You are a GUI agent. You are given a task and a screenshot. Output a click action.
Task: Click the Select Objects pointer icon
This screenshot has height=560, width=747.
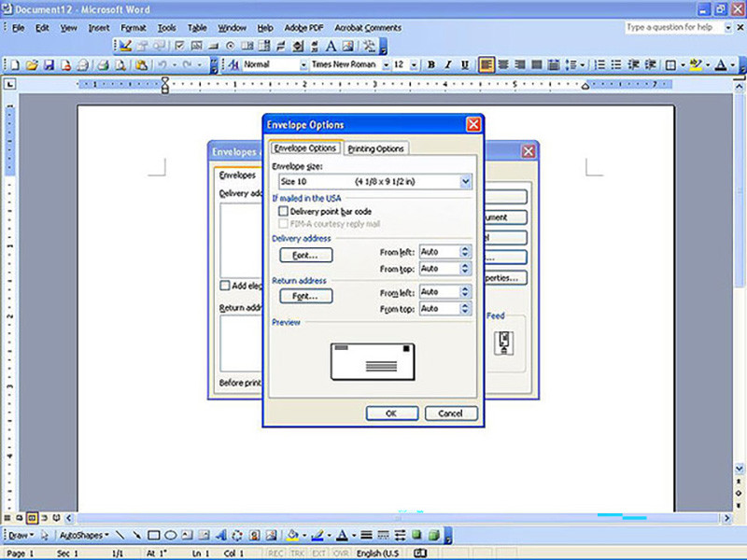45,535
